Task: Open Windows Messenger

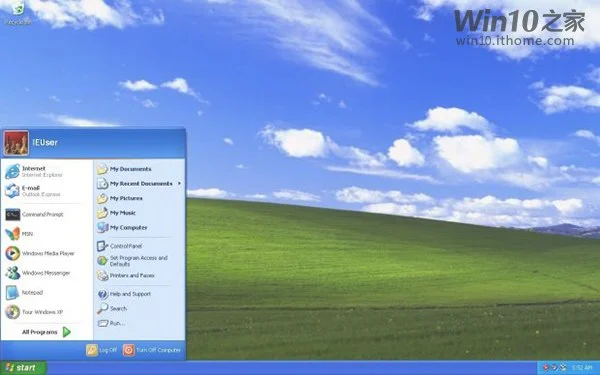Action: tap(47, 273)
